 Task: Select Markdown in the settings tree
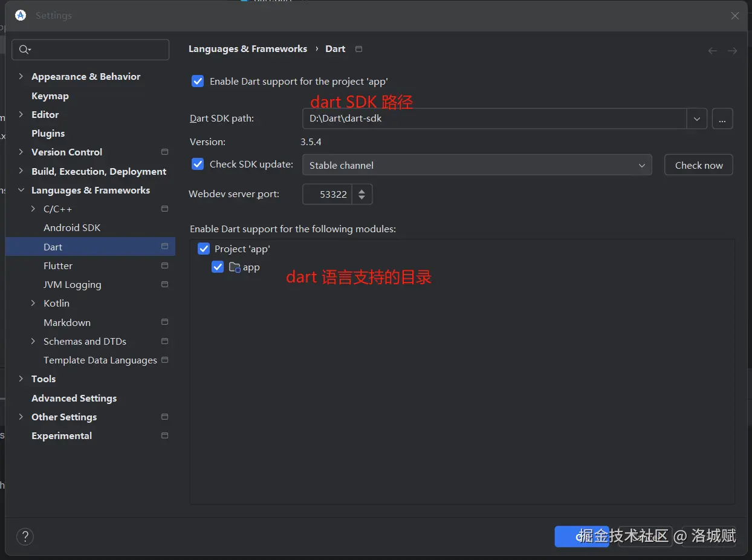pos(67,322)
